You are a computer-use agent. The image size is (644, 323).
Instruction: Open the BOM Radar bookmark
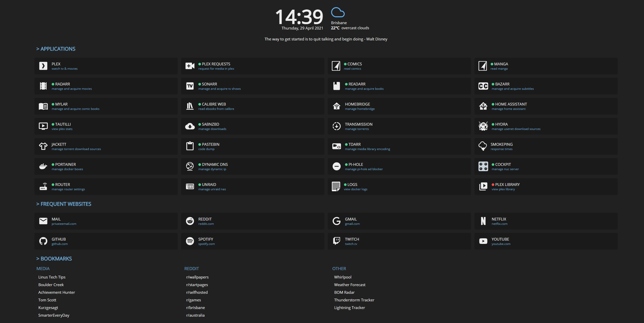coord(344,292)
